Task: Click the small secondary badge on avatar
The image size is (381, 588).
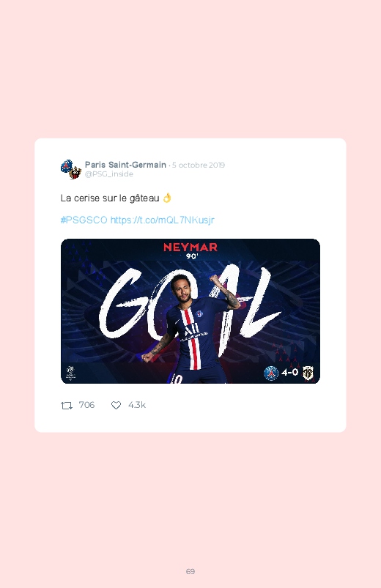Action: (75, 173)
